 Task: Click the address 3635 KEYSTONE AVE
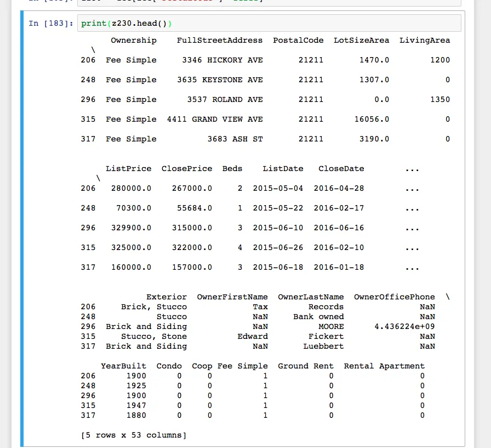(x=220, y=80)
